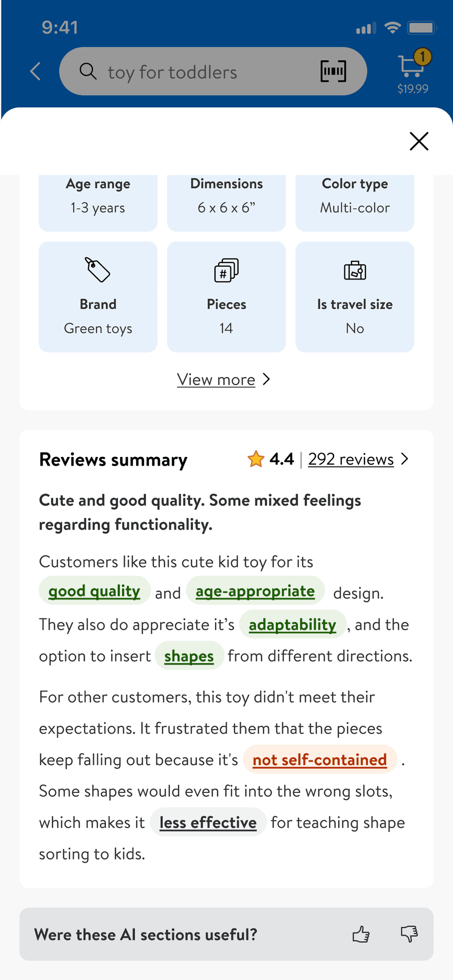Focus the toy for toddlers search field
Screen dimensions: 453x980
(x=201, y=72)
